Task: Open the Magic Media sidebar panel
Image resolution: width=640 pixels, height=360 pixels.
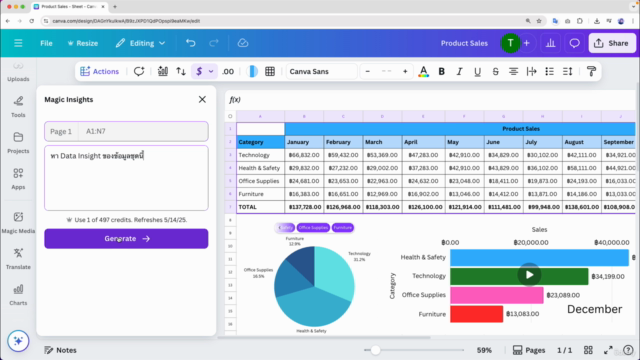Action: point(18,222)
